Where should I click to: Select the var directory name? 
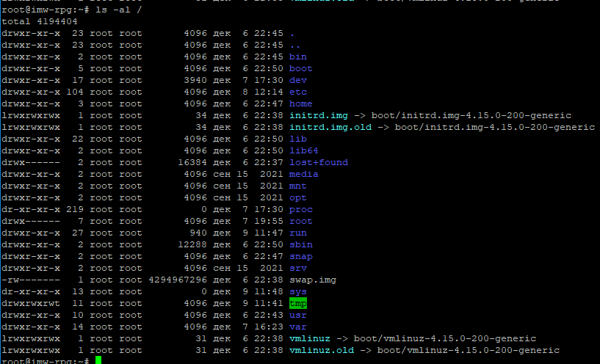point(297,327)
